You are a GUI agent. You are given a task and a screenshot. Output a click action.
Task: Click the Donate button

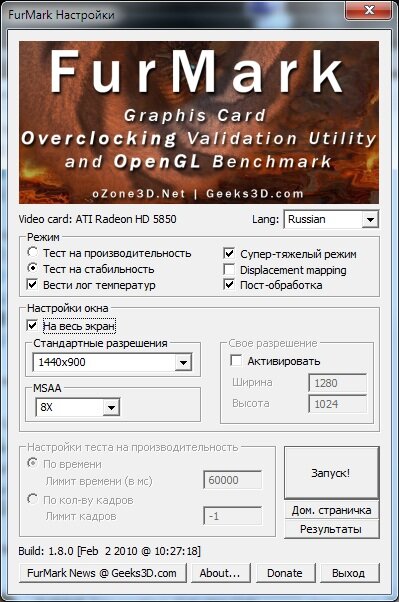(285, 573)
